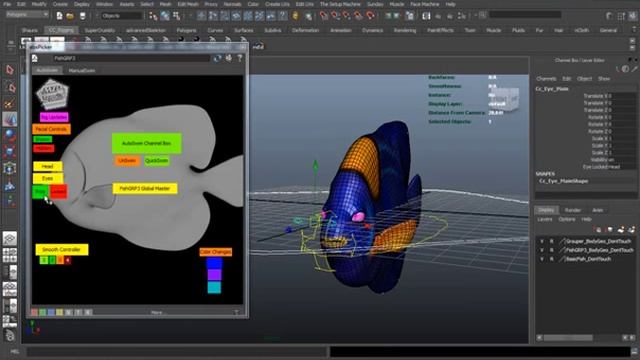Click the yellow Head button
The image size is (640, 360).
pos(47,167)
